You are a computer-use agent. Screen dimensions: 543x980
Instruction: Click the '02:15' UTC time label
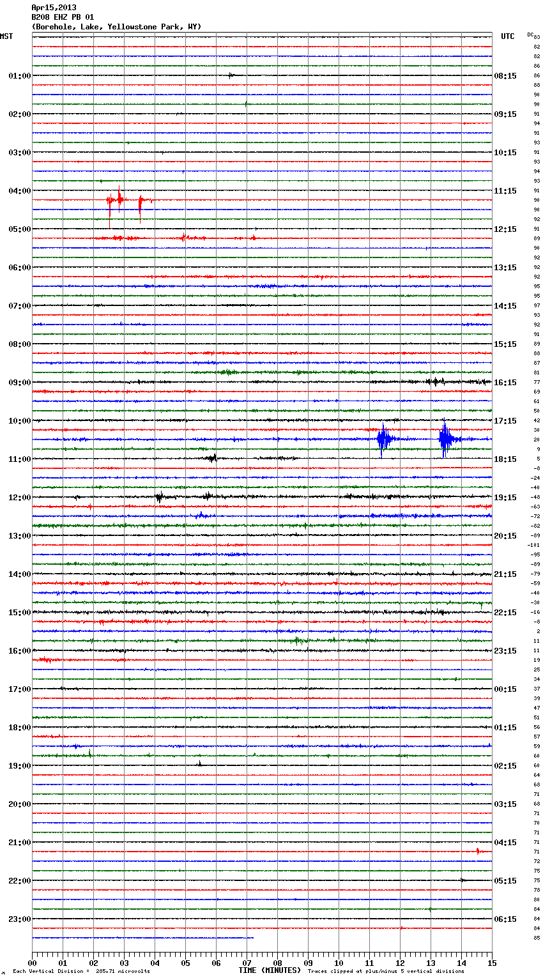click(x=505, y=766)
